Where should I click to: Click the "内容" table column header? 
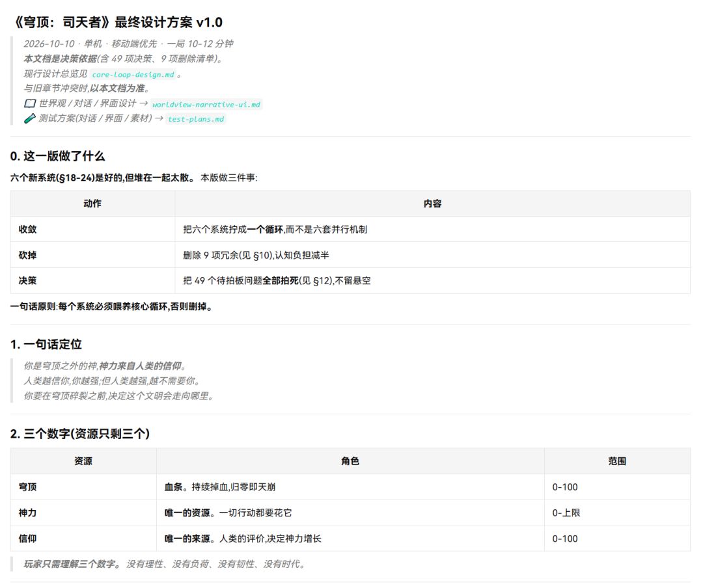pyautogui.click(x=432, y=204)
